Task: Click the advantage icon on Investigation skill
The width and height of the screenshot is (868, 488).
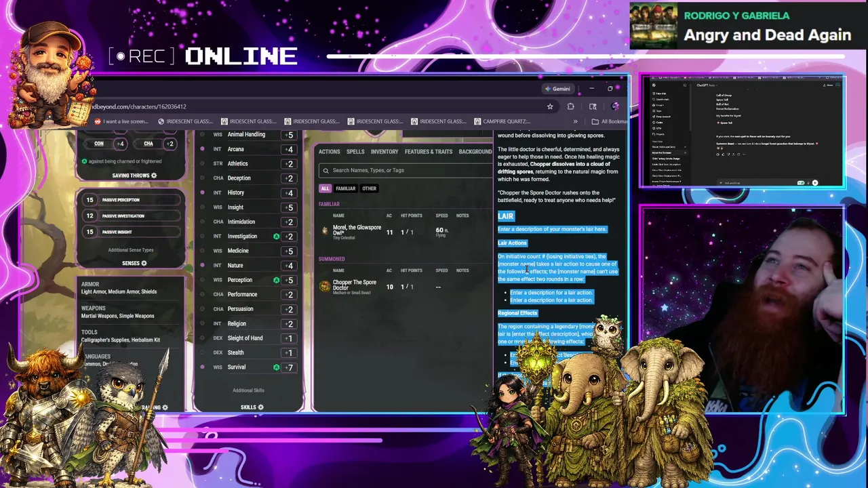Action: 276,237
